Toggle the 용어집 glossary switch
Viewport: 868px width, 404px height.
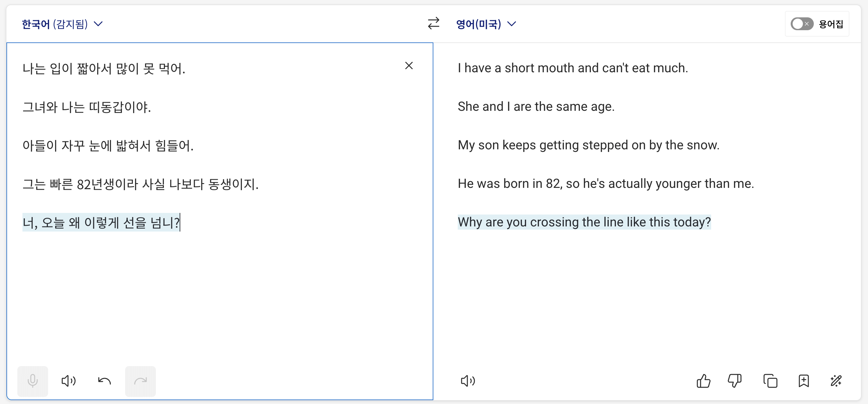pos(802,24)
